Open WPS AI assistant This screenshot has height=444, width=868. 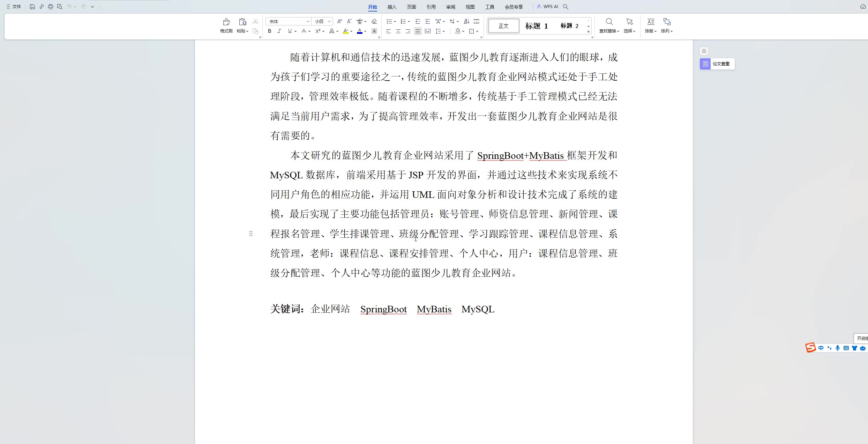[547, 7]
